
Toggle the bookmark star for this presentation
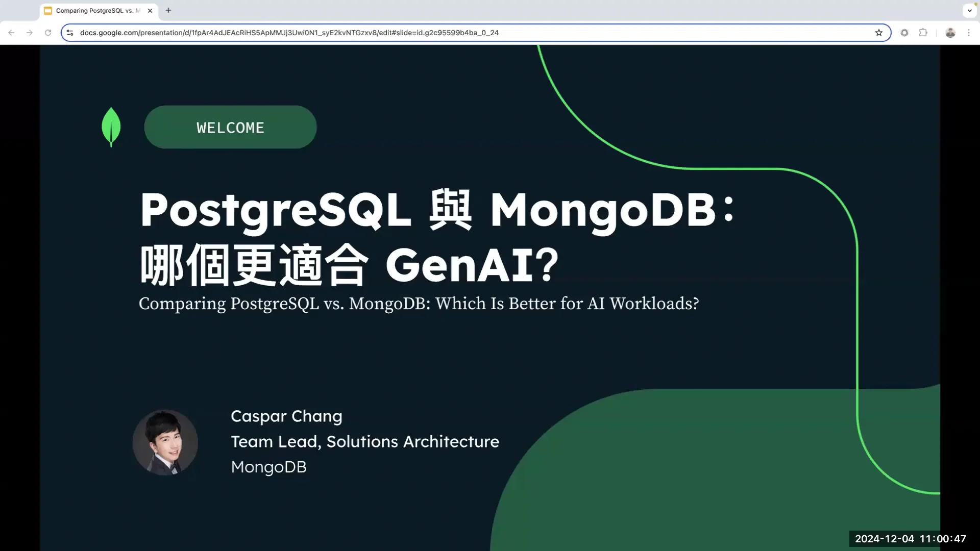(879, 32)
